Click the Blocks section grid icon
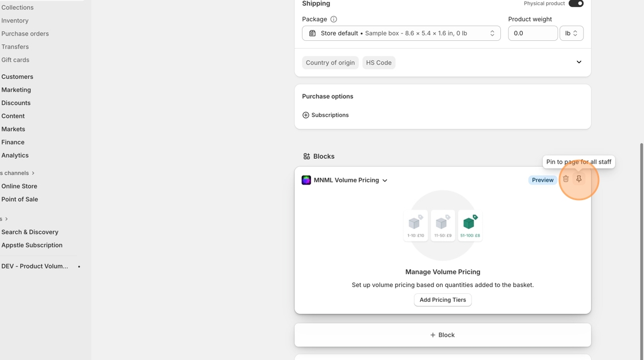644x360 pixels. (x=306, y=156)
